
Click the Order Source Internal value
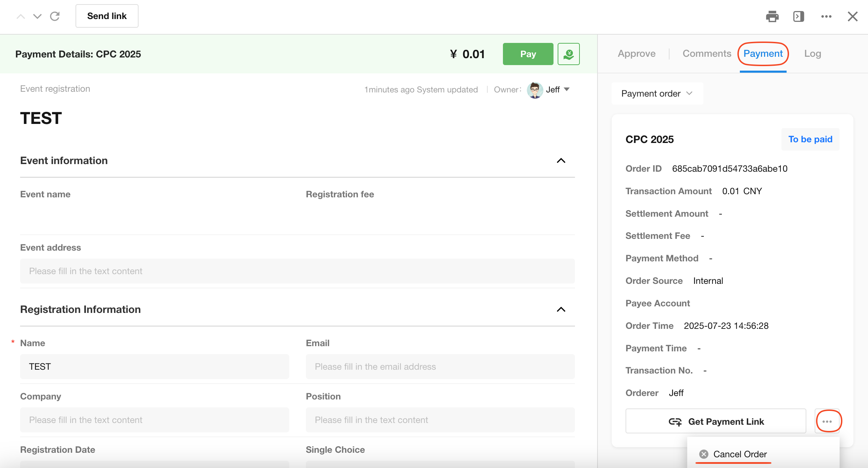tap(708, 281)
